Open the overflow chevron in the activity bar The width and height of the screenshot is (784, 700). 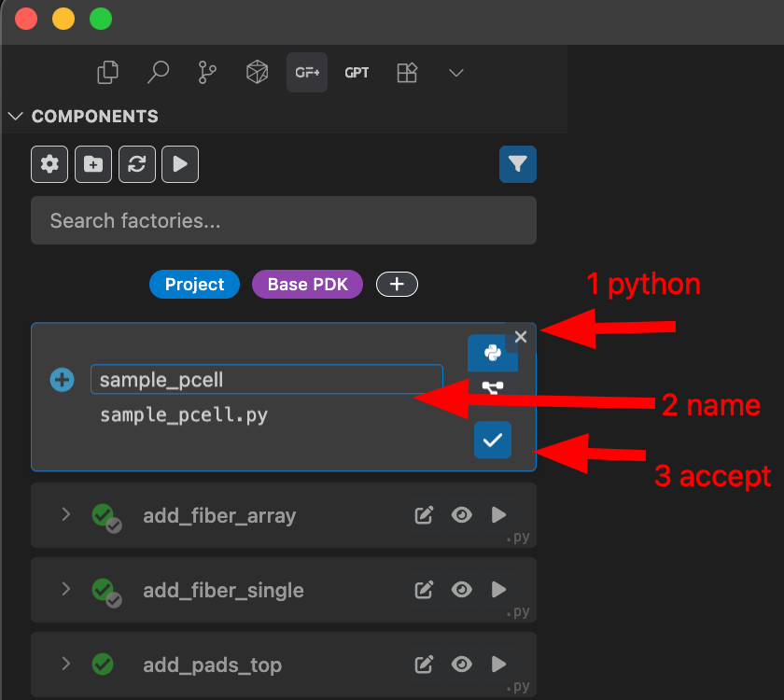455,72
